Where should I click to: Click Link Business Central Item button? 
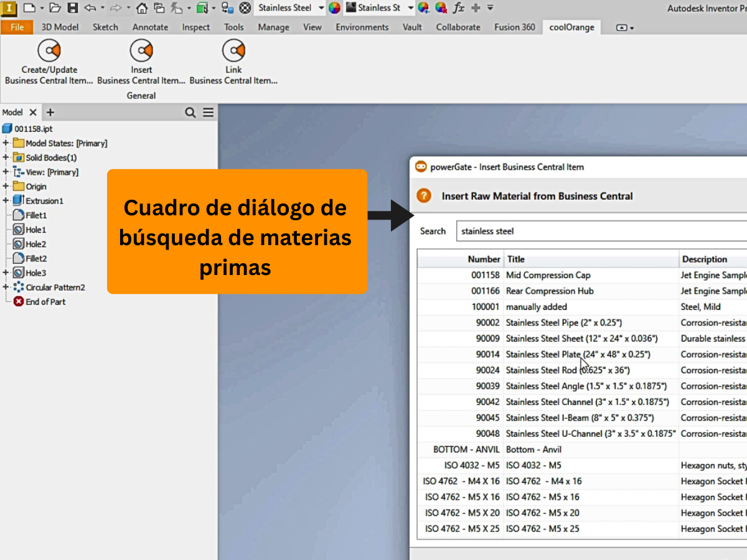point(233,62)
